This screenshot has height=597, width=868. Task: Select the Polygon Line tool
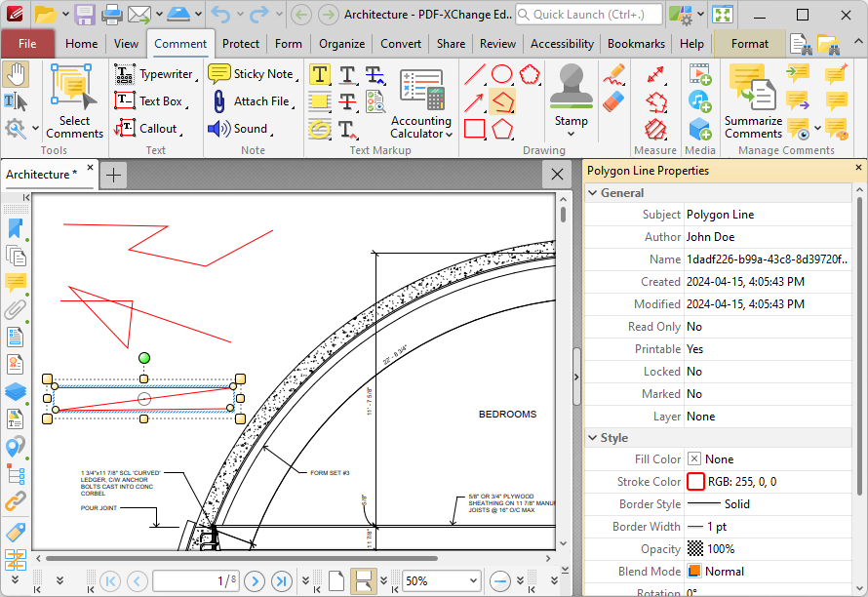pos(502,101)
